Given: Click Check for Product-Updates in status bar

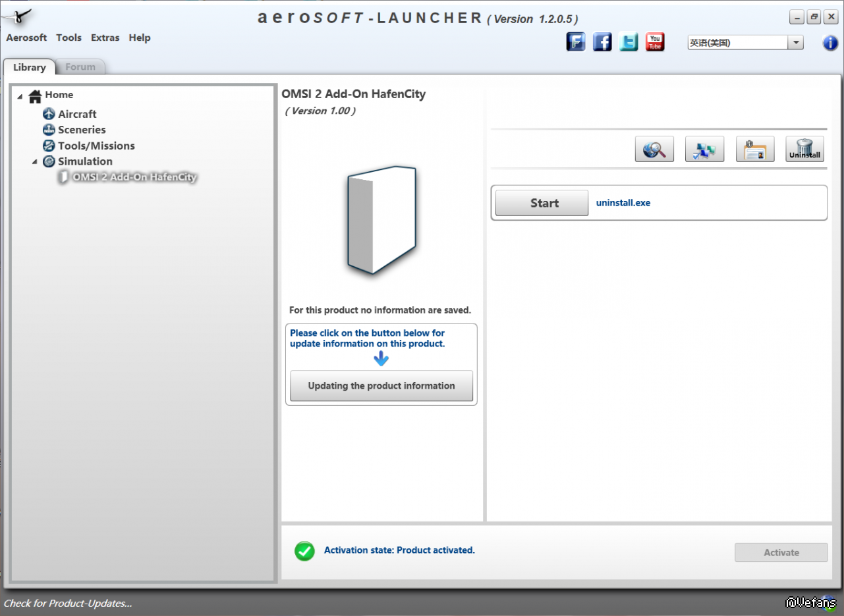Looking at the screenshot, I should (x=68, y=603).
